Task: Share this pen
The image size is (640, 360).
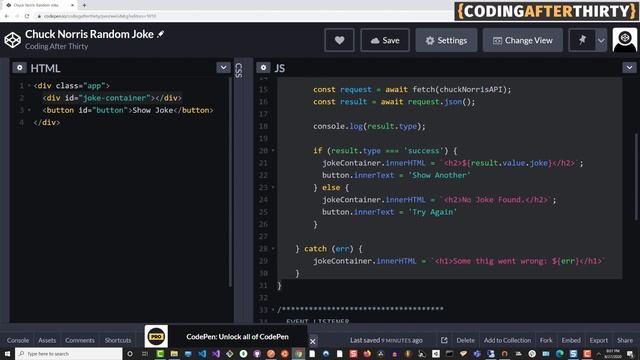Action: 624,340
